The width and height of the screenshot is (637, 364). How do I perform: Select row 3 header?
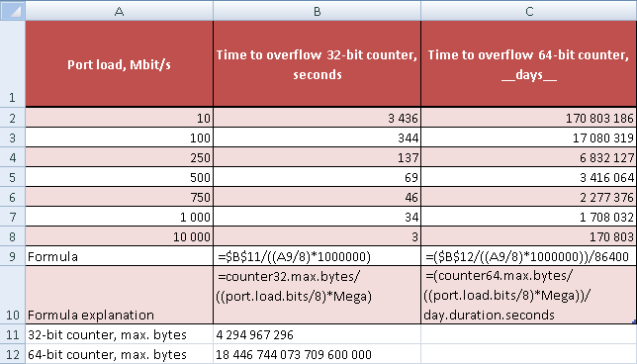click(x=13, y=137)
